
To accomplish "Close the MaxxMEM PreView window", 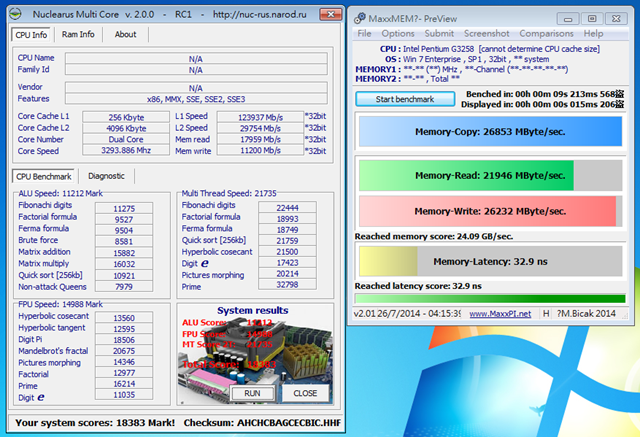I will tap(616, 19).
